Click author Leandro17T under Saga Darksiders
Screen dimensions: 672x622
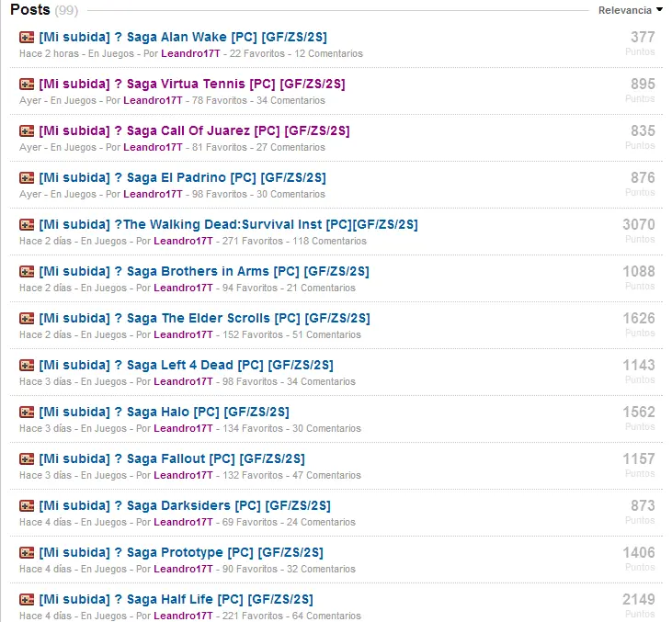(184, 522)
